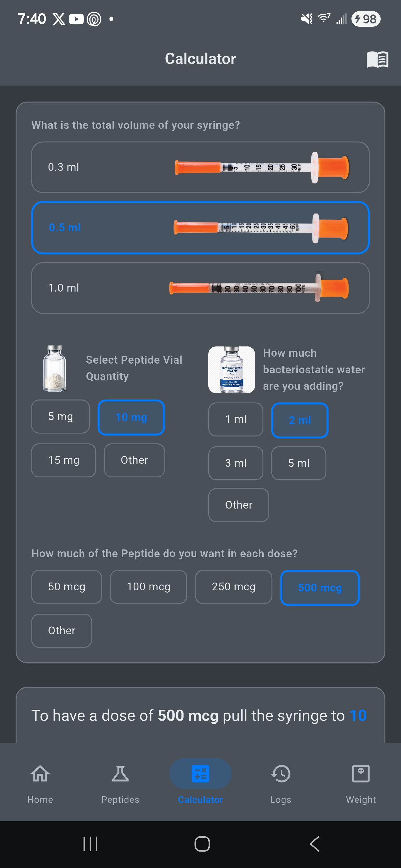Viewport: 401px width, 868px height.
Task: Select 5 mg peptide vial quantity
Action: coord(60,417)
